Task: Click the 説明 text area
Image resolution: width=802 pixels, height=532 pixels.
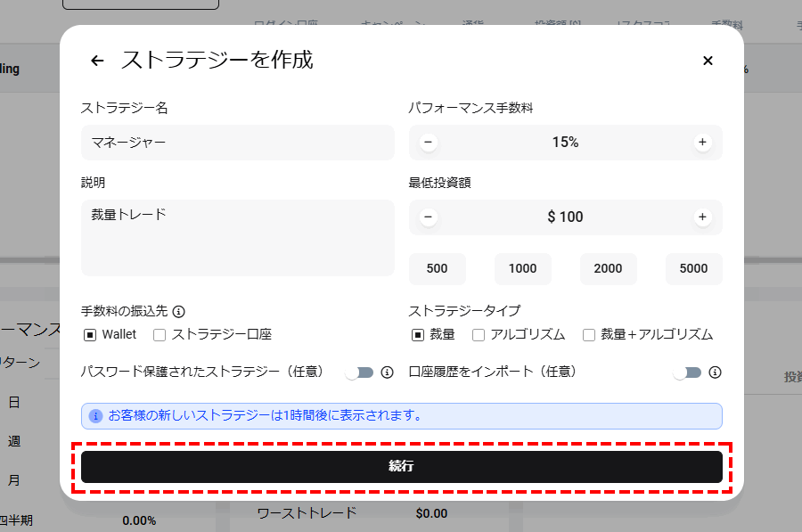Action: click(x=238, y=238)
